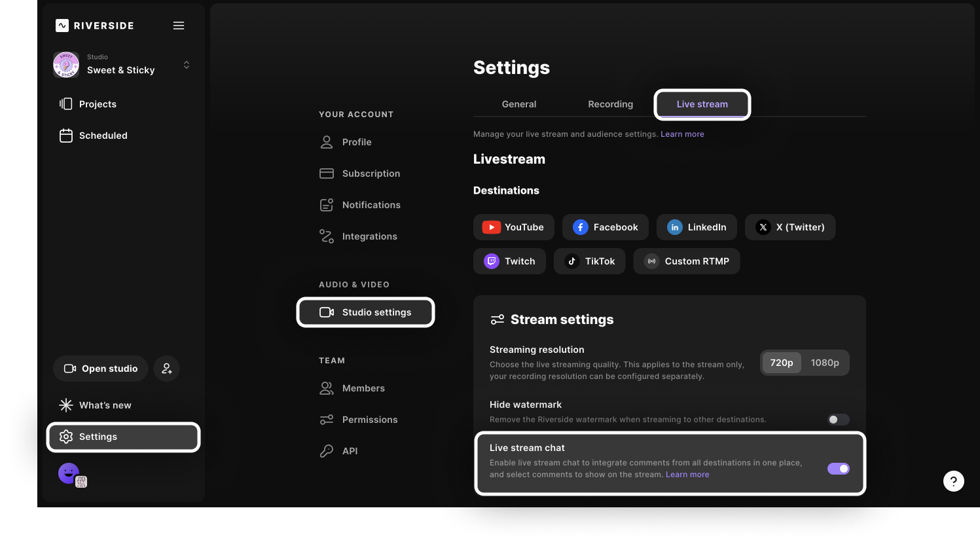Click the Stream settings sliders icon

(498, 319)
